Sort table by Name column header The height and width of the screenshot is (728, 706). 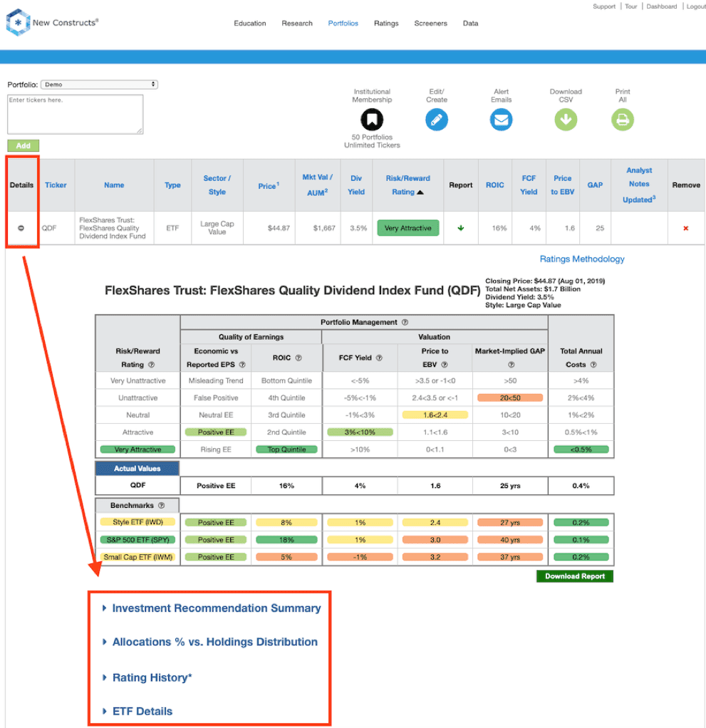coord(114,184)
